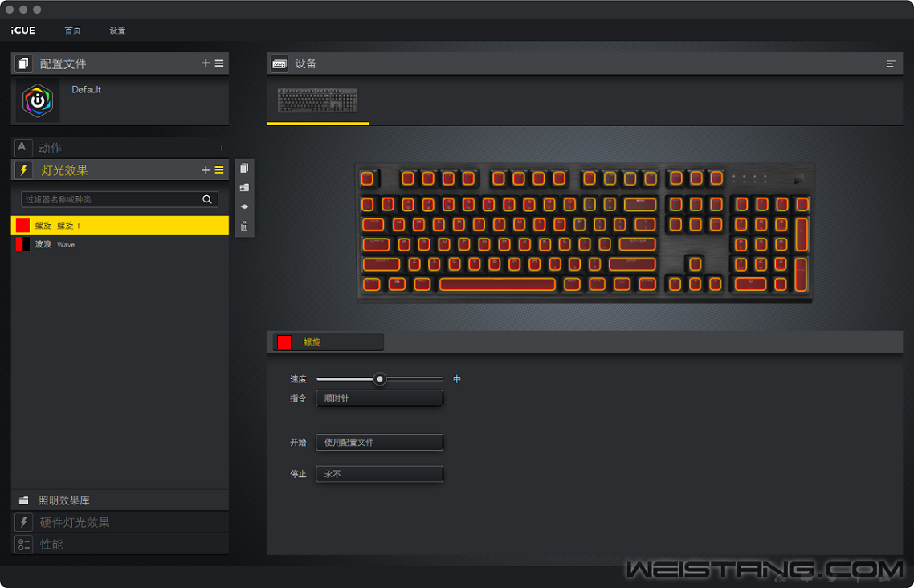Click the 设备 keyboard panel icon

point(280,63)
